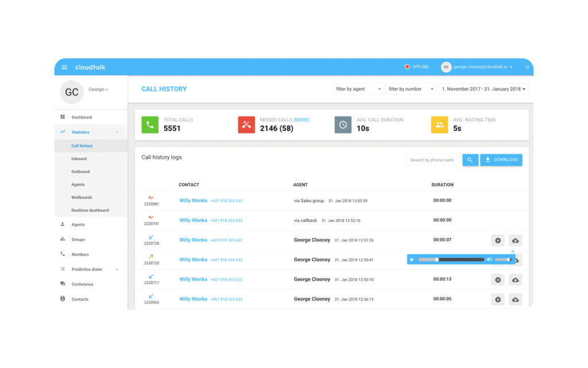Toggle the OFFLINE status indicator
The image size is (588, 368).
pos(415,67)
